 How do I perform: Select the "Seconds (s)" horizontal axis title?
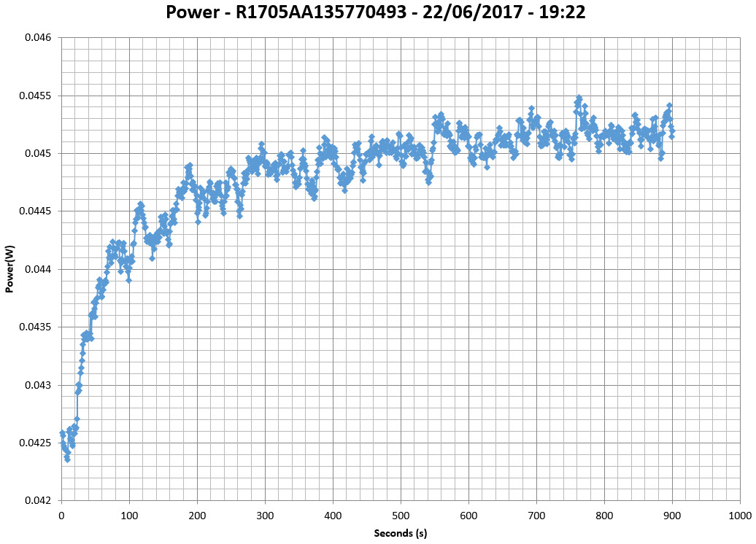[x=400, y=533]
